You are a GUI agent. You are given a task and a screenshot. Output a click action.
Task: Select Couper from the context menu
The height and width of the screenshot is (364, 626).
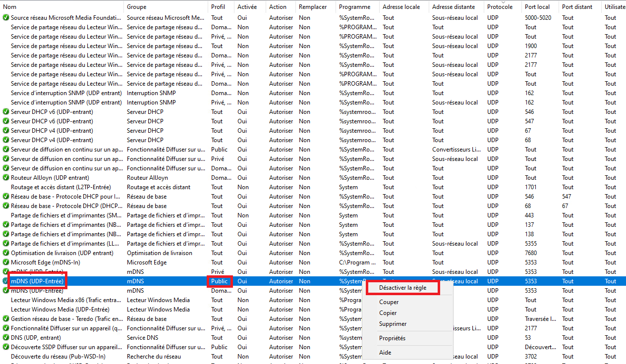pos(389,302)
